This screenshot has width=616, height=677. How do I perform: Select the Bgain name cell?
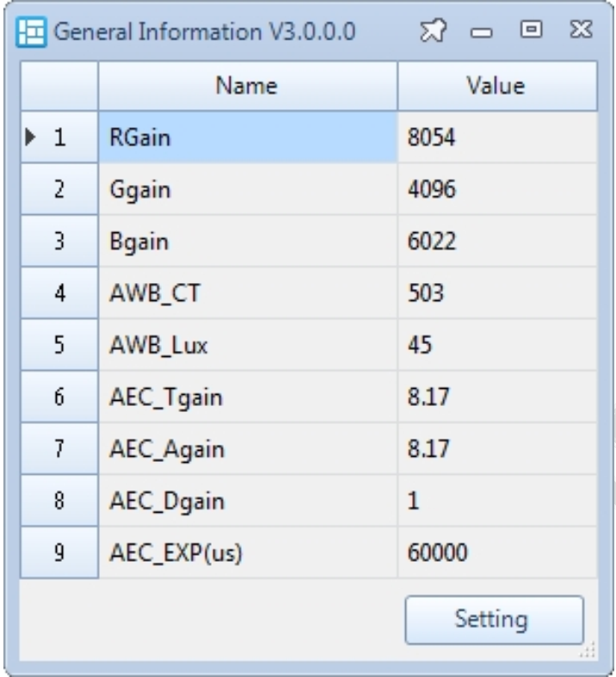tap(248, 243)
